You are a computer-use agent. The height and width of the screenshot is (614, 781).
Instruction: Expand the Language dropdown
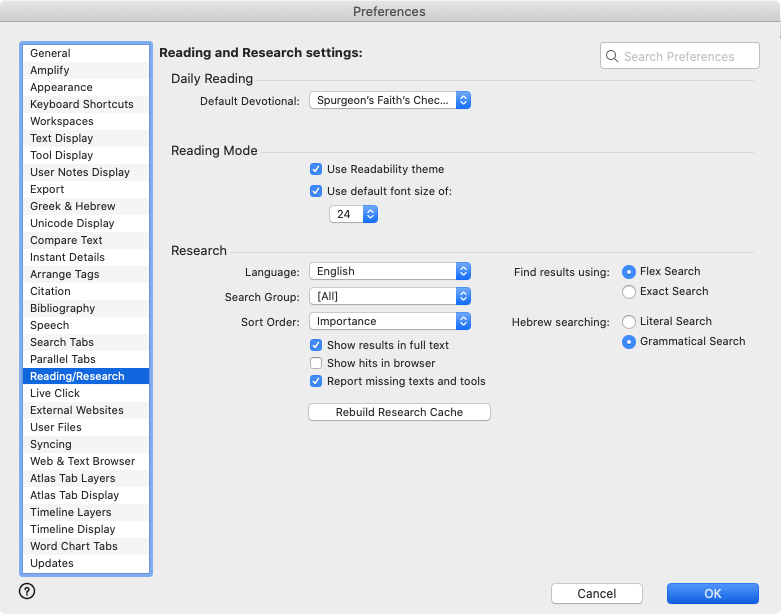(x=390, y=271)
